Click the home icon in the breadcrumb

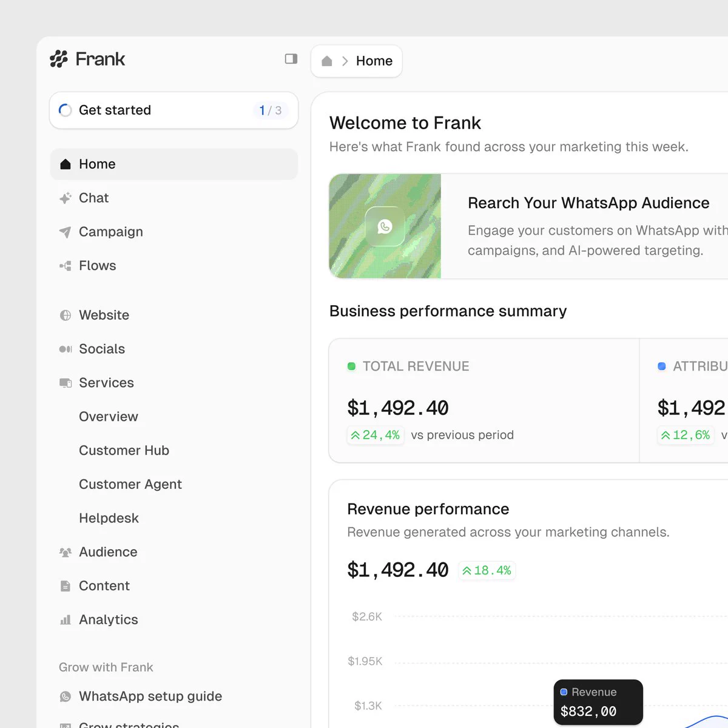point(327,61)
